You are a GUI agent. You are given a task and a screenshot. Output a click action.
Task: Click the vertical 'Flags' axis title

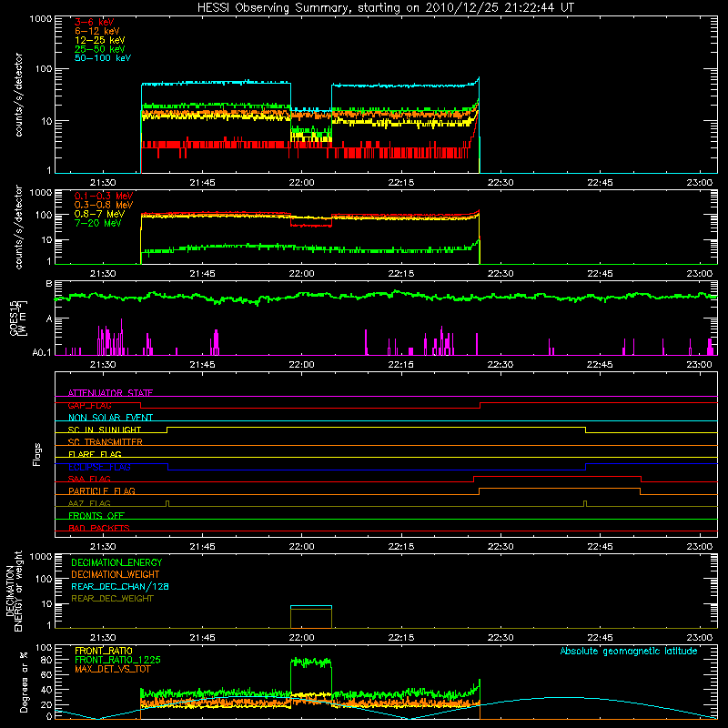37,454
